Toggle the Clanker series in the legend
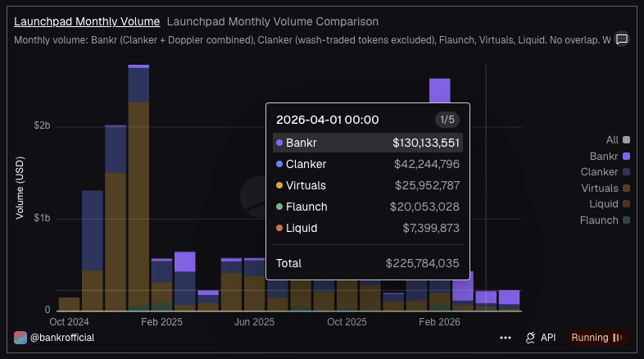This screenshot has width=644, height=359. [605, 171]
